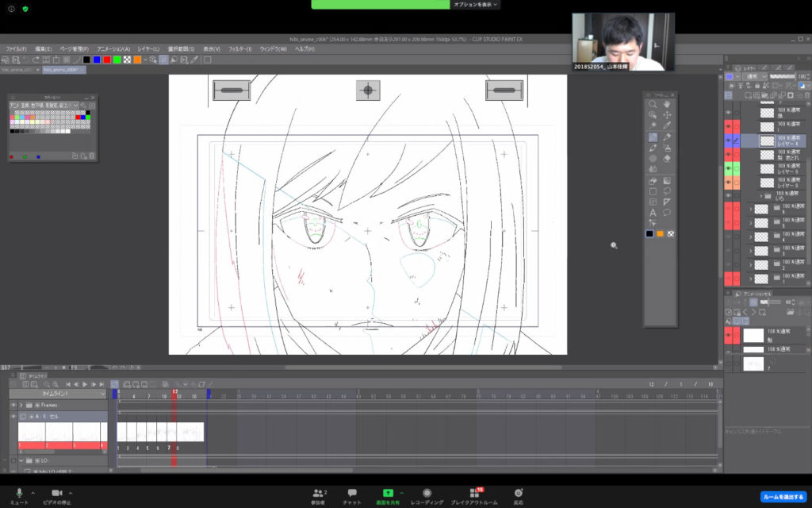Viewport: 812px width, 508px height.
Task: Open the color set selection dropdown
Action: [x=44, y=106]
